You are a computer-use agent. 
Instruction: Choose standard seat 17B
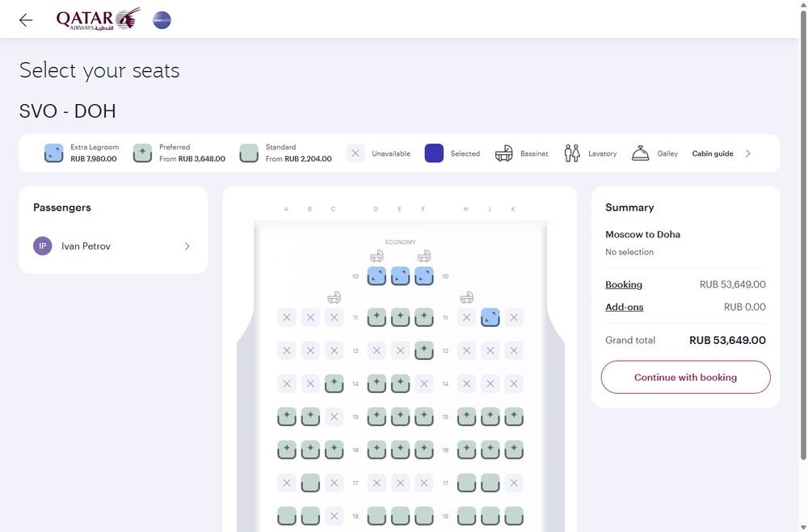click(310, 483)
